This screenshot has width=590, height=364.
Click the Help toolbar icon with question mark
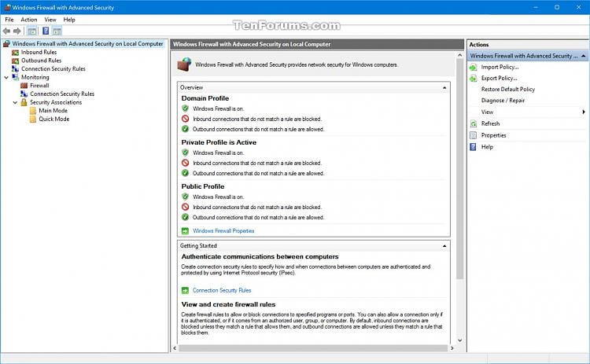[x=46, y=31]
